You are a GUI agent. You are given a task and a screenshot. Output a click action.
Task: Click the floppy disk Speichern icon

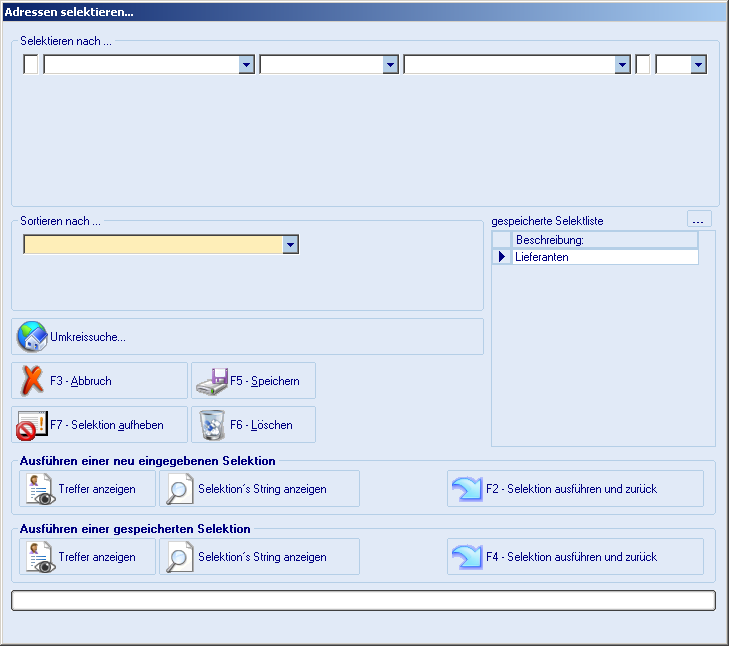tap(212, 381)
